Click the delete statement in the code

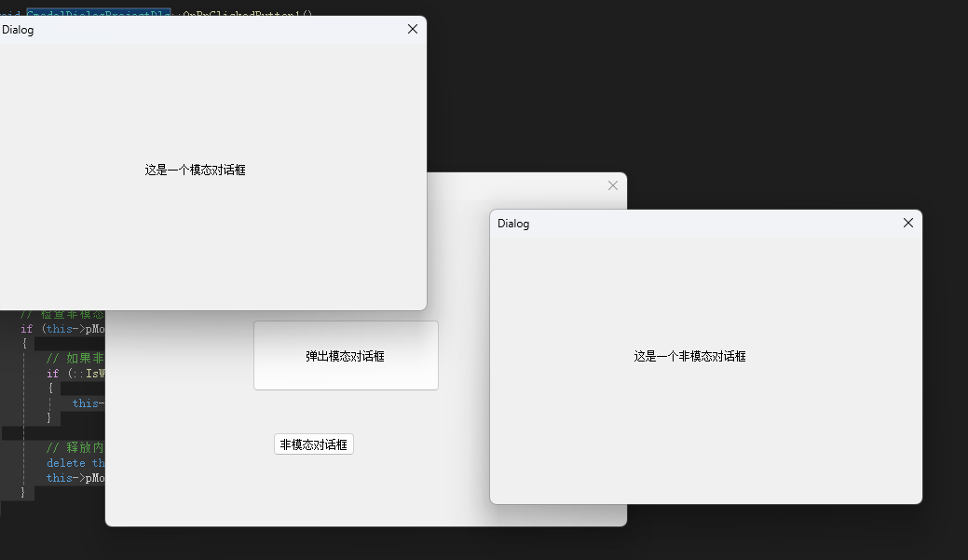65,462
